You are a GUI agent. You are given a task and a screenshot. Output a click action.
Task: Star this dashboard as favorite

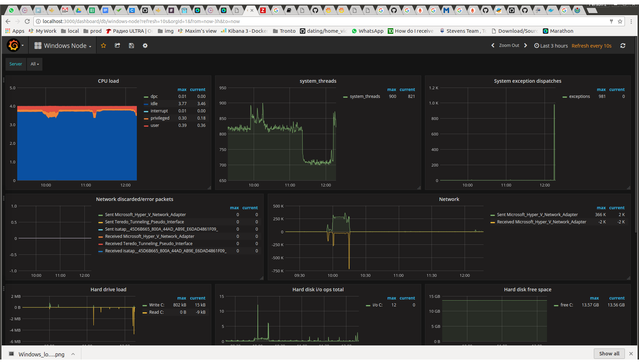point(103,45)
